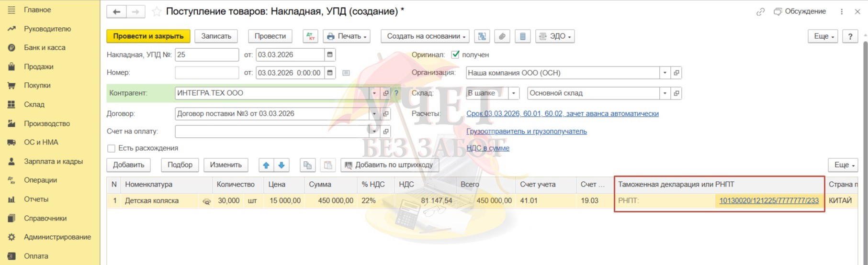Open Продажи section in sidebar
This screenshot has height=265, width=868.
click(39, 66)
